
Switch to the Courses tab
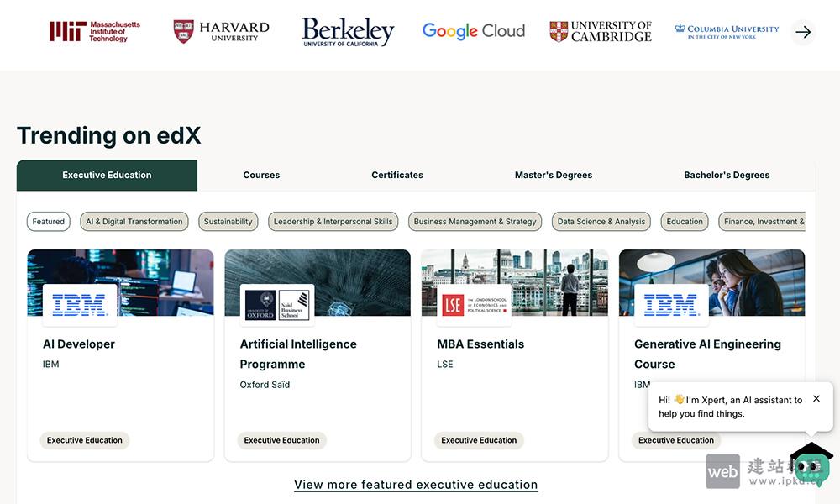(261, 175)
